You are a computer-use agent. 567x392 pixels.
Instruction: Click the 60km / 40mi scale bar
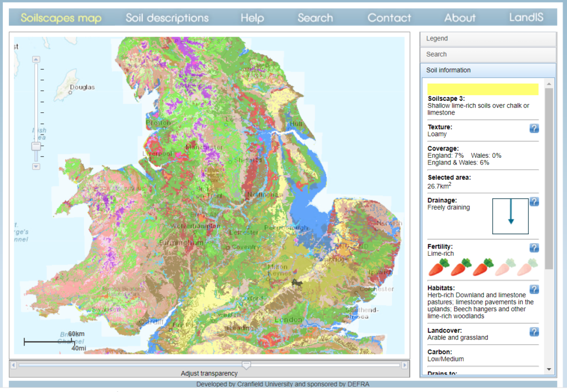49,341
